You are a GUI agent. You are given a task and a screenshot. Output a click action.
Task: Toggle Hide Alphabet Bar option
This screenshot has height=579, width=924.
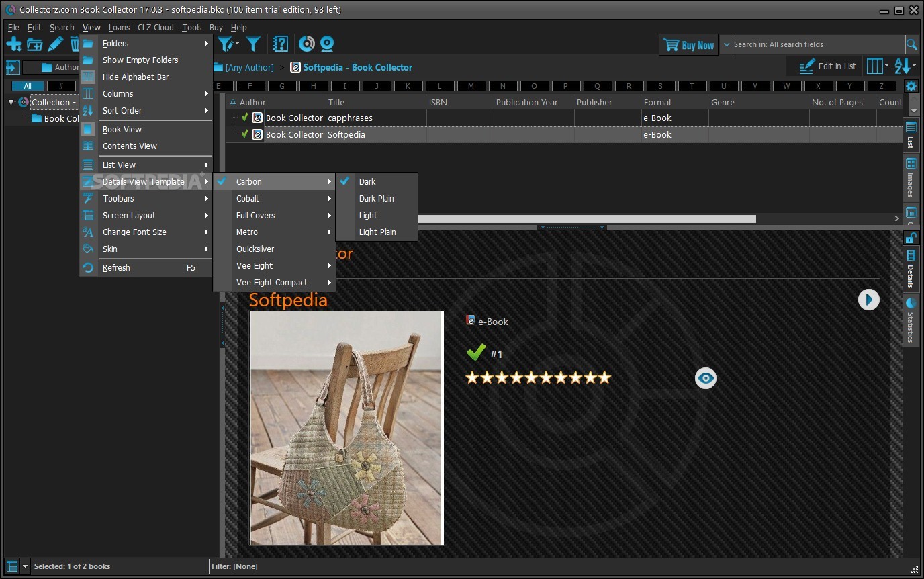146,77
